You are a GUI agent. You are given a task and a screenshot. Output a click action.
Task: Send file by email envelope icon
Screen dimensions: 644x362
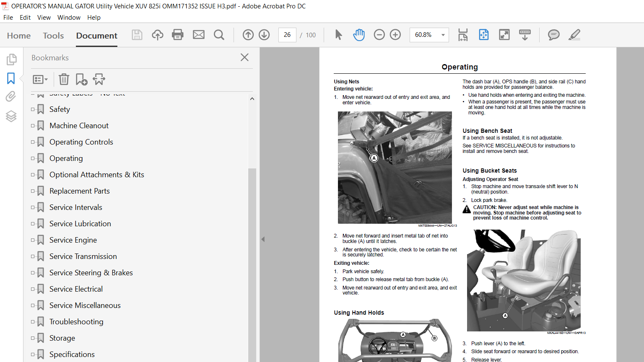coord(199,35)
